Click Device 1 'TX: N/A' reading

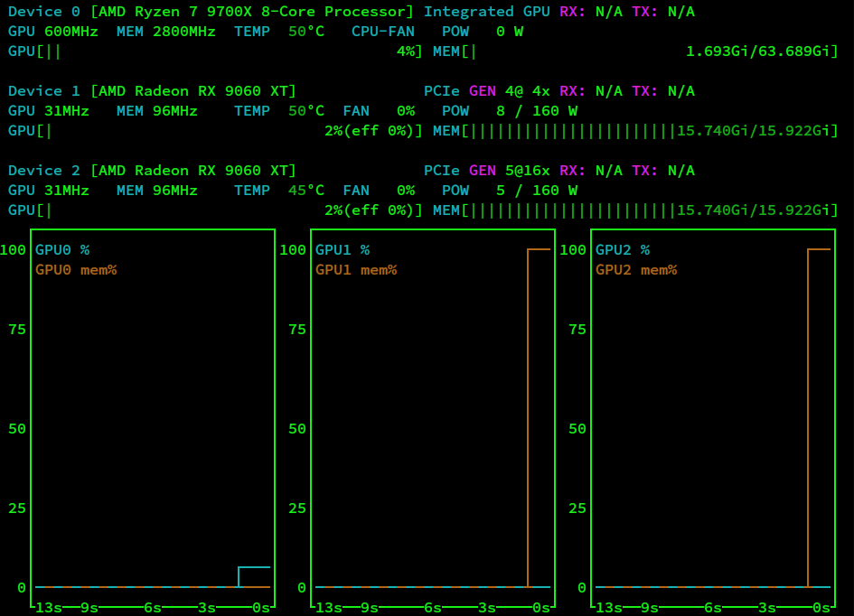[663, 91]
